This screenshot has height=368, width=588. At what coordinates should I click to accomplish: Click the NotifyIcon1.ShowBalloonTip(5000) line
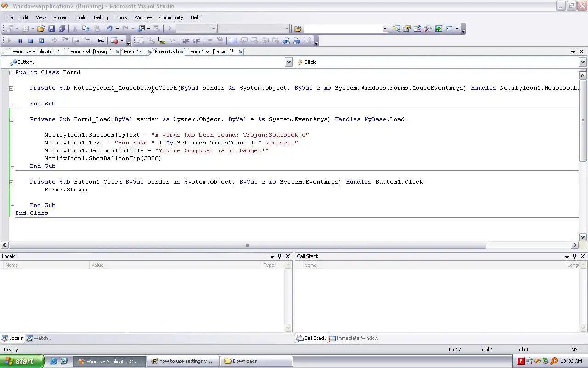point(103,158)
